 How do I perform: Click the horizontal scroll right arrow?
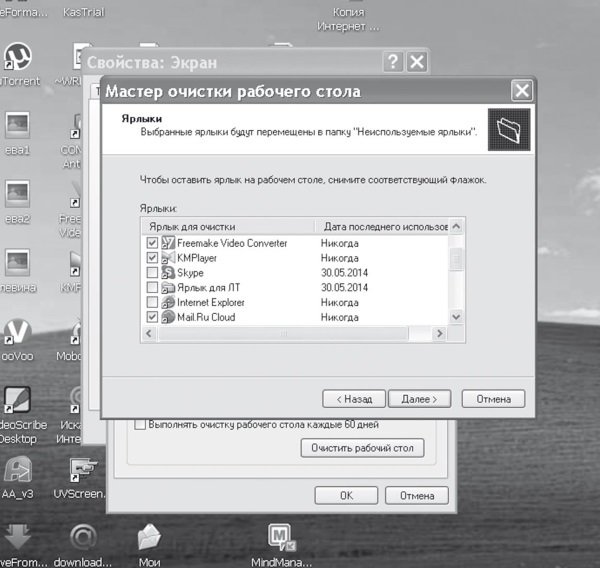pos(440,334)
